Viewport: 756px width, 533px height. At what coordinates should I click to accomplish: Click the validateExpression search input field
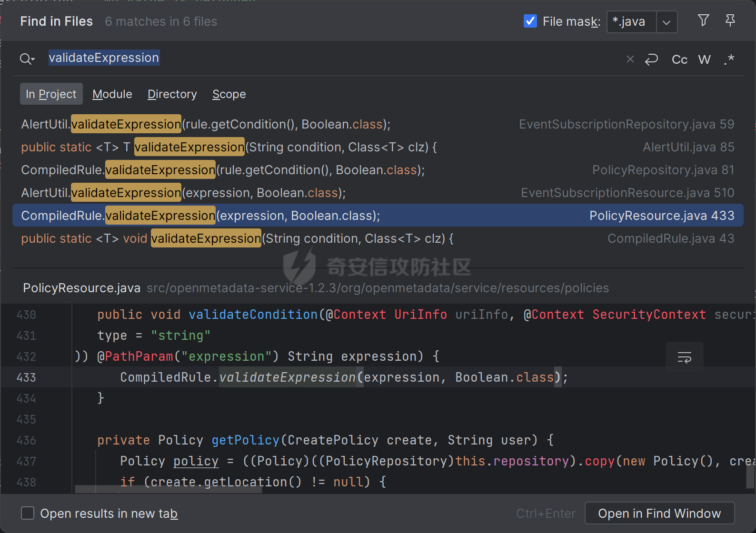click(x=333, y=58)
